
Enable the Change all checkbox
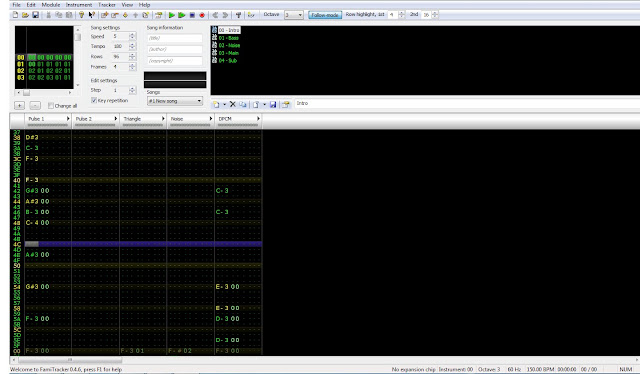click(51, 106)
